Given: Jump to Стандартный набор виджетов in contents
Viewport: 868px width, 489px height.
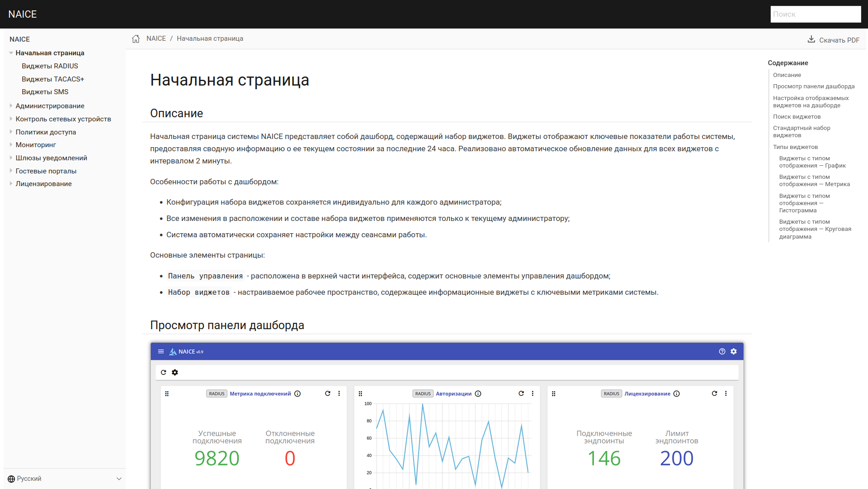Looking at the screenshot, I should point(801,132).
